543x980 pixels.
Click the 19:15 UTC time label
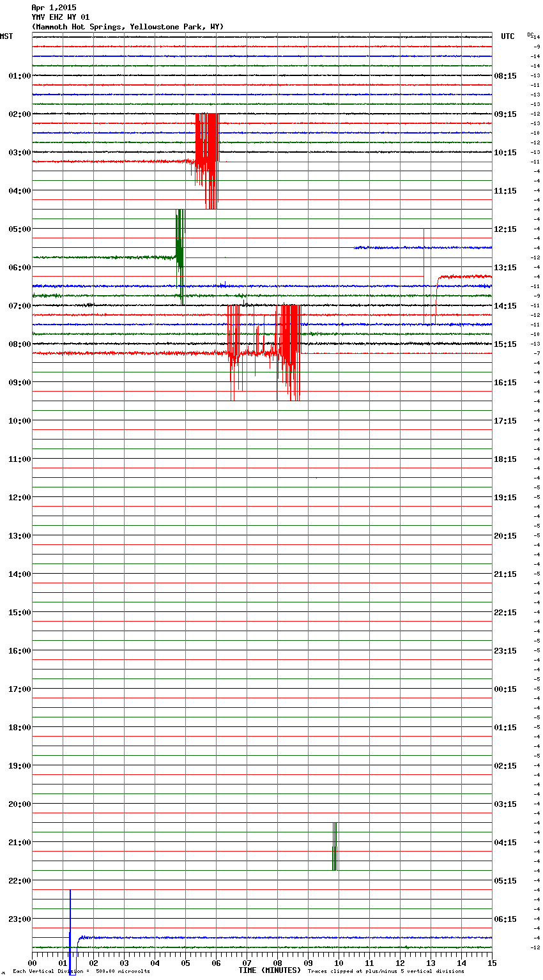click(x=505, y=498)
